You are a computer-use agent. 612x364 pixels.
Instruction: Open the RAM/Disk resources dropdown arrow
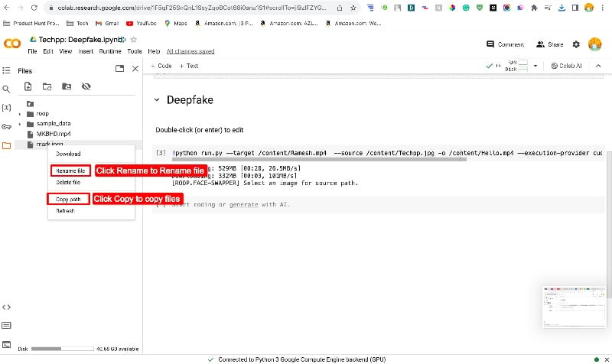535,66
